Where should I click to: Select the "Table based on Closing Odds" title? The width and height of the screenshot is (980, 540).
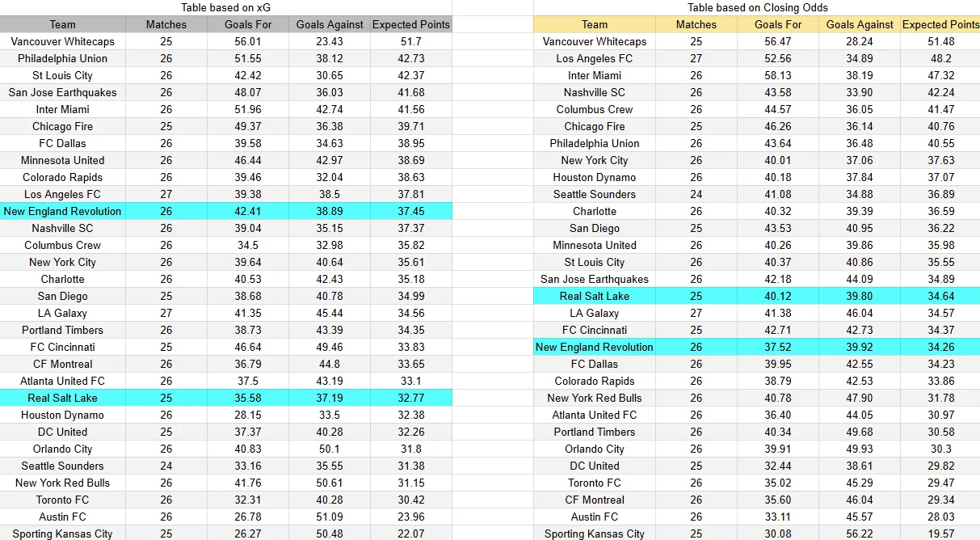(x=756, y=7)
